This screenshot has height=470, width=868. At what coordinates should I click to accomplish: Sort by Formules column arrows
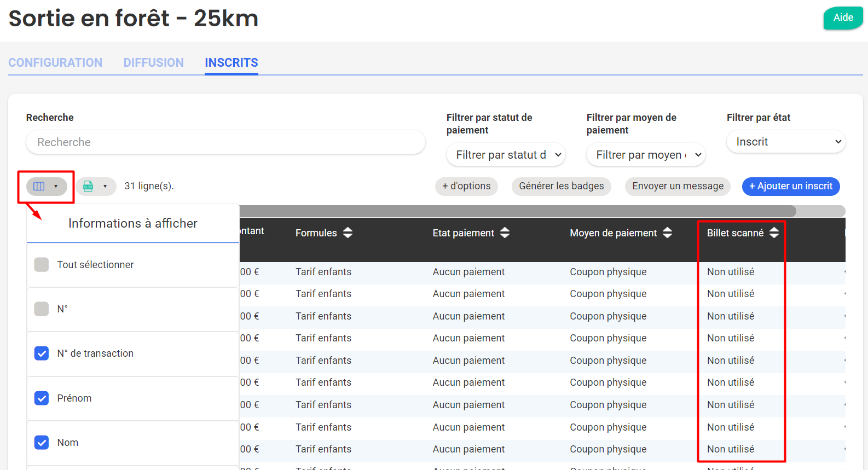click(348, 233)
